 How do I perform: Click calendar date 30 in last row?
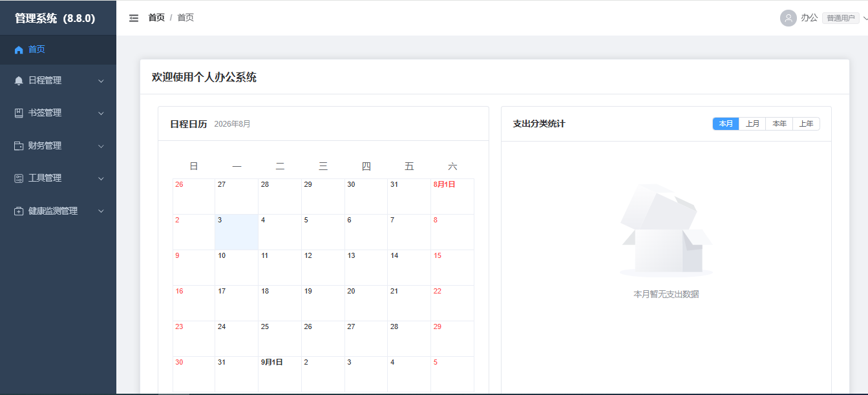coord(194,374)
